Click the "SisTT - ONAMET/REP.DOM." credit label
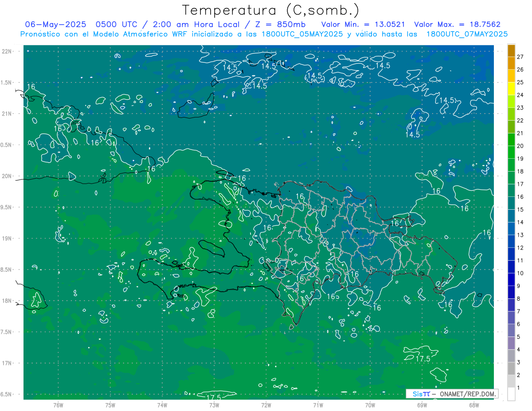This screenshot has width=532, height=411. coord(452,394)
